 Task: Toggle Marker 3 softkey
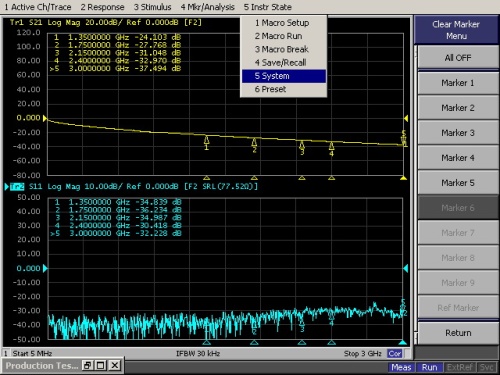[458, 133]
